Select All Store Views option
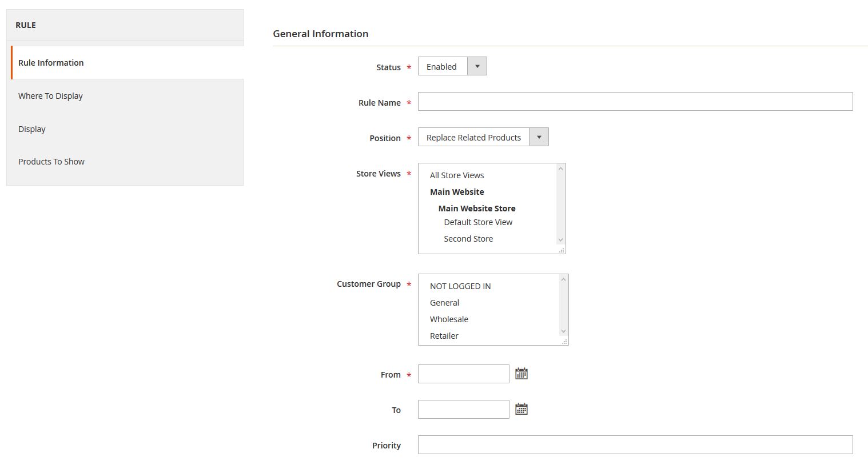Screen dimensions: 868x465 pos(457,175)
